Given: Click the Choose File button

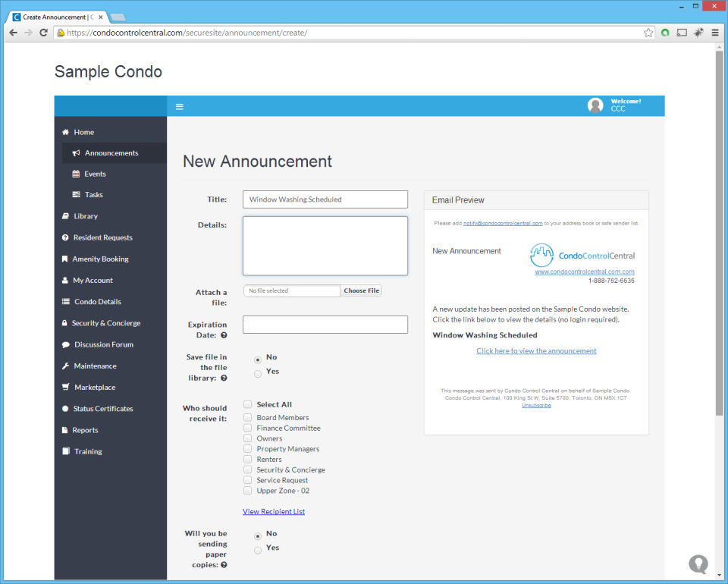Looking at the screenshot, I should [361, 290].
